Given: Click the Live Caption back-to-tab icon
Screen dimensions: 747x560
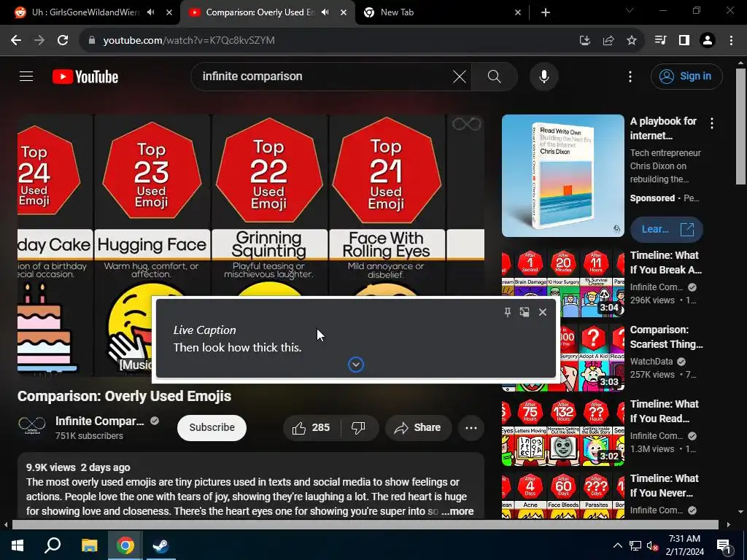Looking at the screenshot, I should coord(525,312).
